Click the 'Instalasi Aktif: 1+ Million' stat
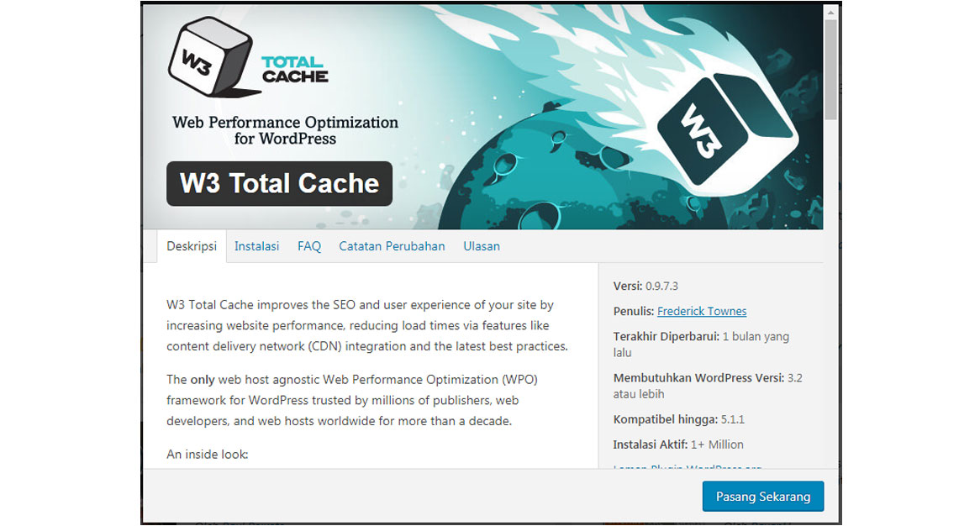Viewport: 980px width, 526px height. click(677, 444)
